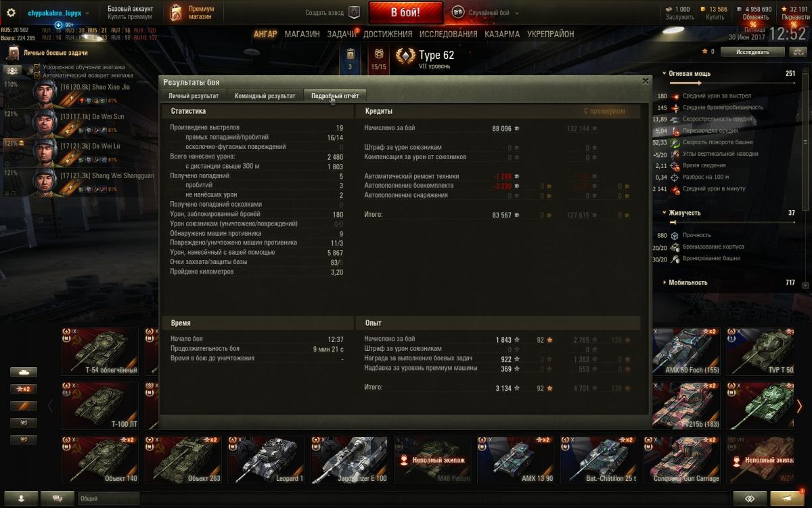Click the Исследовать button

[x=752, y=51]
